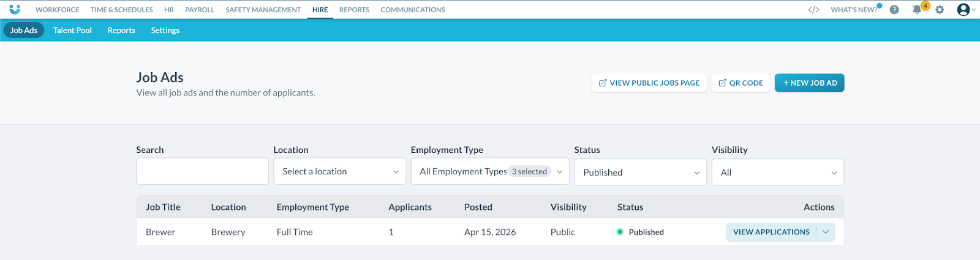The image size is (980, 260).
Task: Open the Safety Management menu
Action: click(263, 10)
